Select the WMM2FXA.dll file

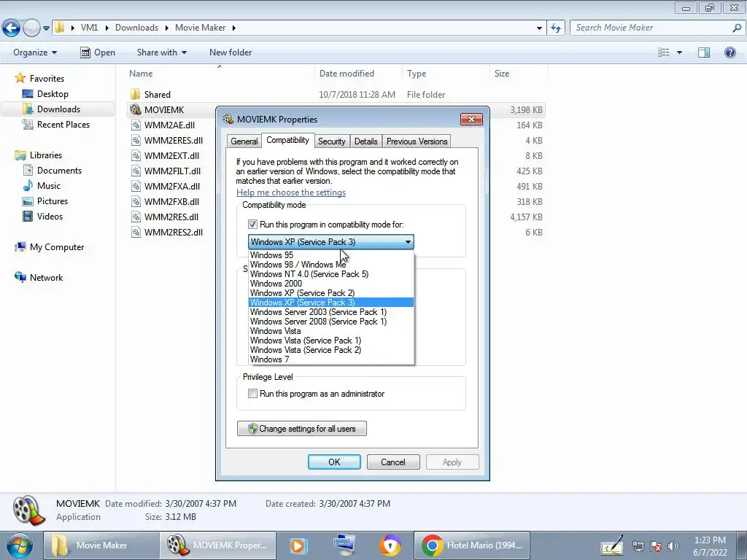(172, 186)
